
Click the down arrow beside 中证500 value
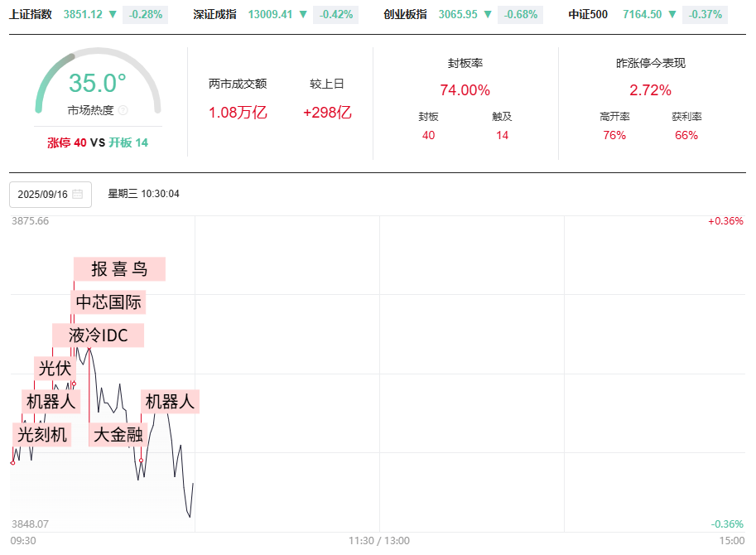click(x=672, y=14)
